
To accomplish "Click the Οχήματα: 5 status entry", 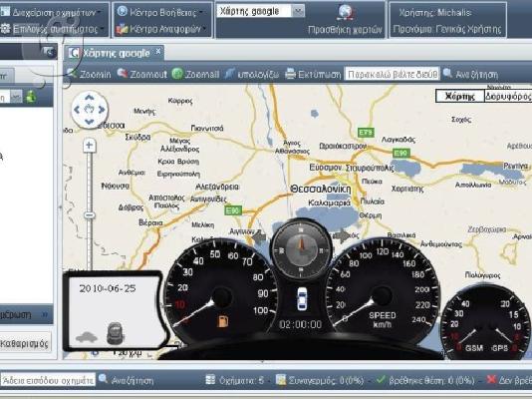I will (x=234, y=380).
